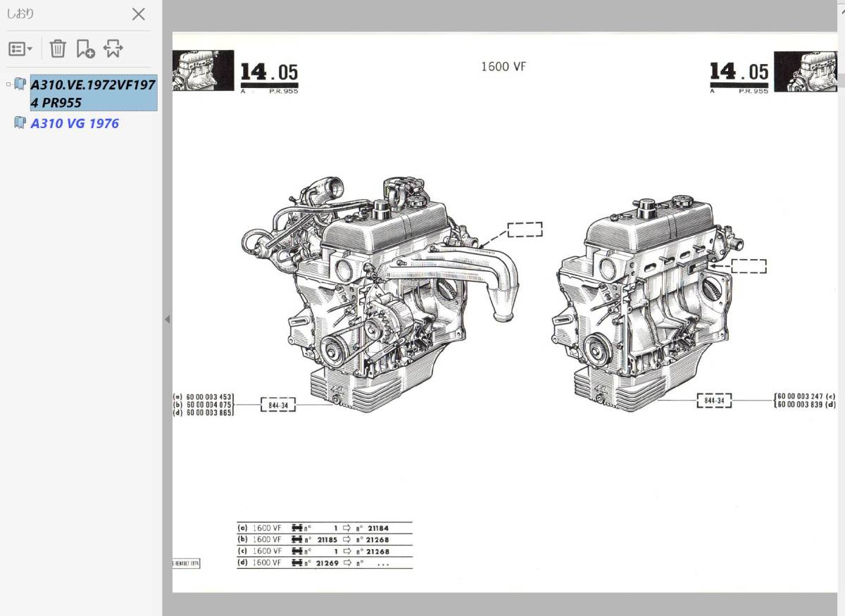Click table row (c) 1600 VF ending 21268
Viewport: 845px width, 616px height.
pyautogui.click(x=325, y=551)
